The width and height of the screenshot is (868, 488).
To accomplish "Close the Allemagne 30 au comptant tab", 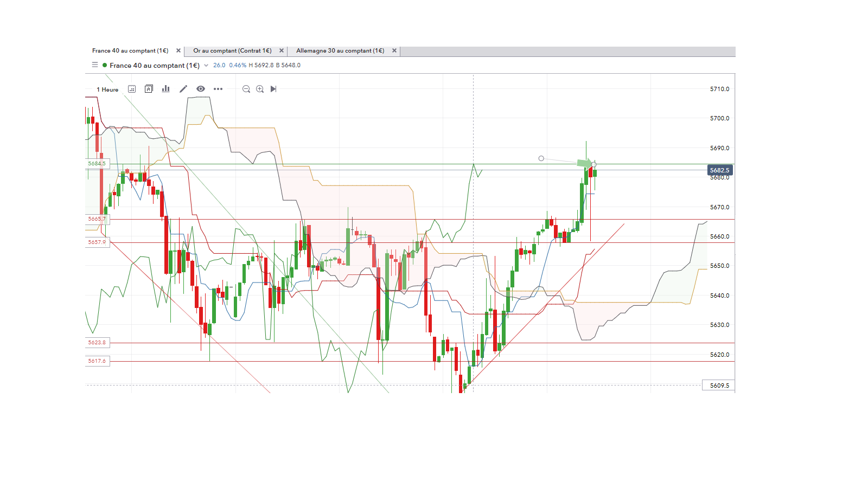I will 394,51.
